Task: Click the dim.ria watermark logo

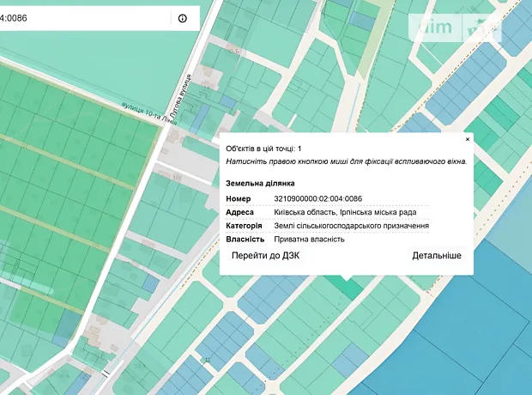Action: [x=455, y=27]
